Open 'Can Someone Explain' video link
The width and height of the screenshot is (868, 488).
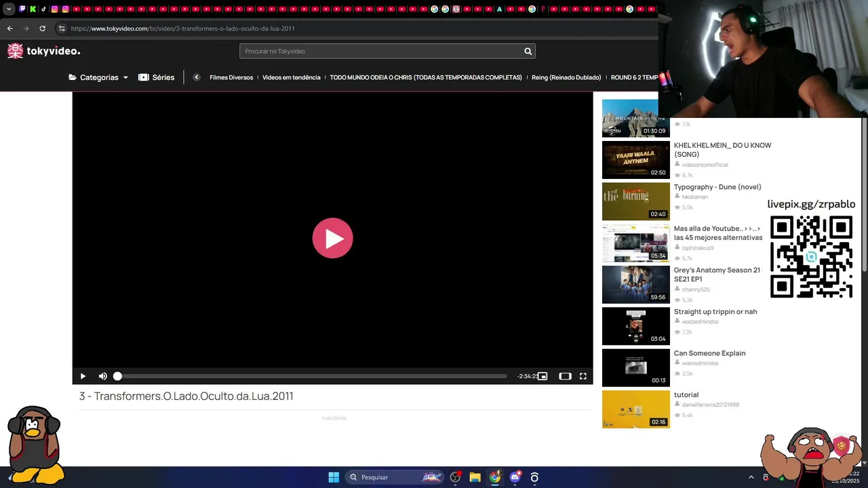[x=709, y=353]
